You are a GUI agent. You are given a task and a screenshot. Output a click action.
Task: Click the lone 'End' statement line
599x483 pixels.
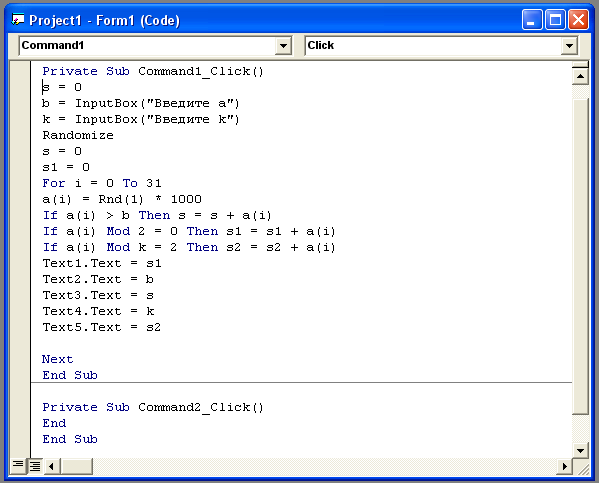coord(54,423)
